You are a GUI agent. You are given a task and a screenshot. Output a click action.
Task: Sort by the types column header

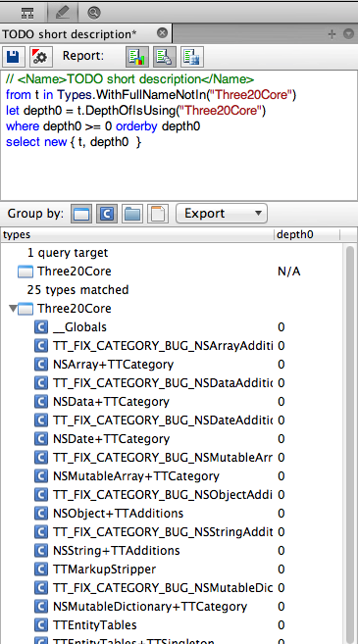137,235
